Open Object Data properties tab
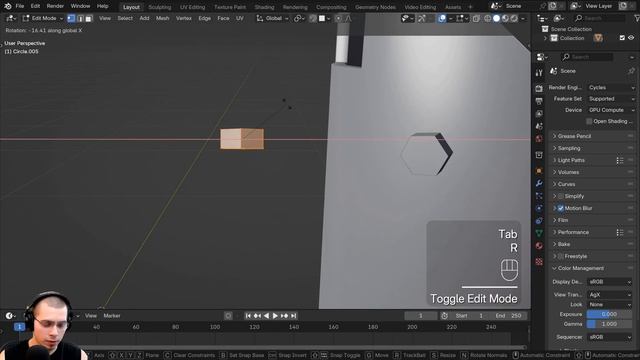The height and width of the screenshot is (360, 640). tap(539, 233)
